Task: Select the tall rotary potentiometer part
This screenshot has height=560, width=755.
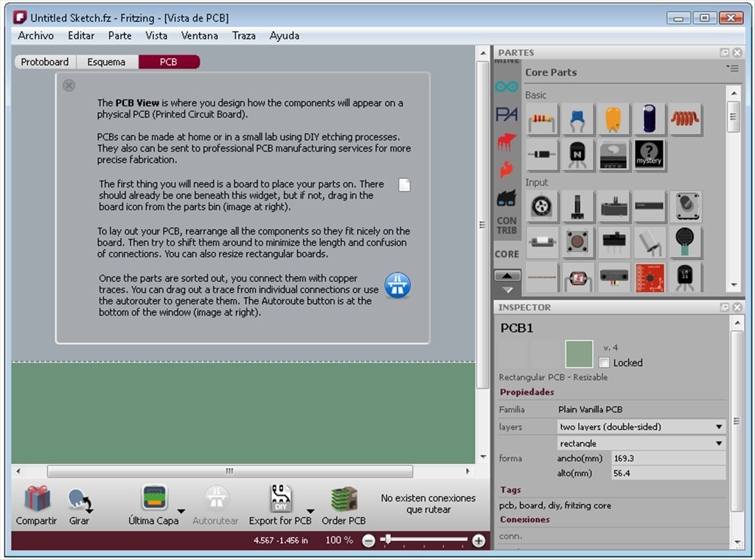Action: [577, 207]
